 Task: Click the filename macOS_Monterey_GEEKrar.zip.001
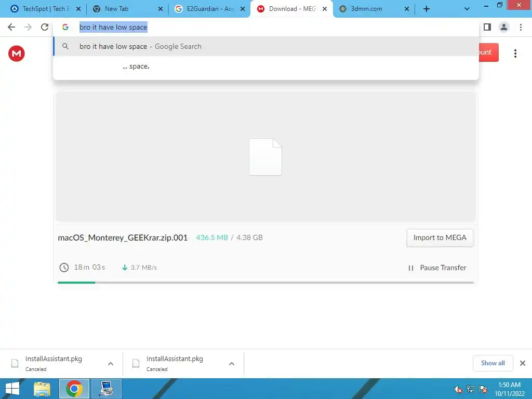tap(123, 237)
